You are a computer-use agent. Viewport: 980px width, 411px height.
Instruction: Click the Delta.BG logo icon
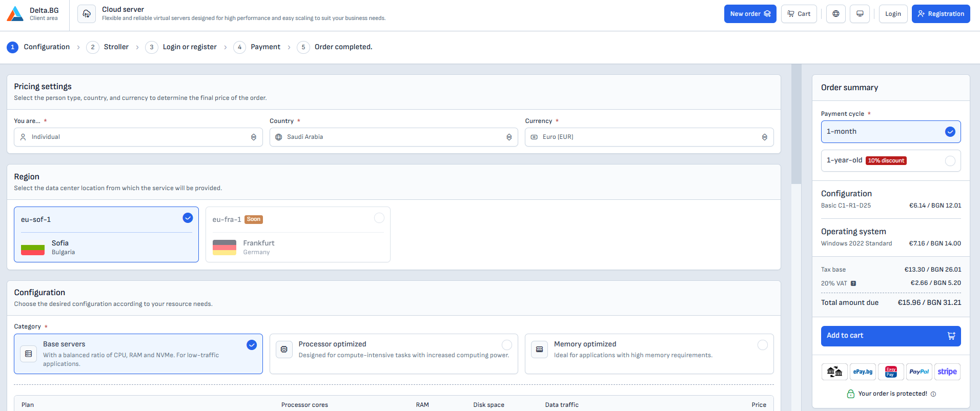pos(15,14)
